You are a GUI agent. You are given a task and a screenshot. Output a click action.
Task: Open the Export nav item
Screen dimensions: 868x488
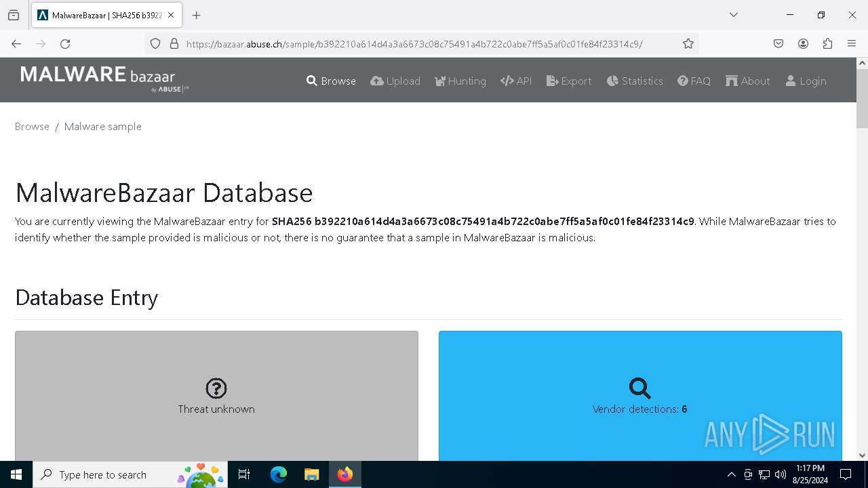click(x=569, y=81)
